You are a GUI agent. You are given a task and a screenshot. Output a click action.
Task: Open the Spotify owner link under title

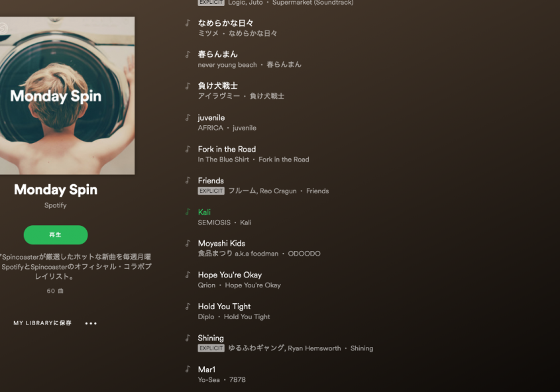[x=56, y=205]
